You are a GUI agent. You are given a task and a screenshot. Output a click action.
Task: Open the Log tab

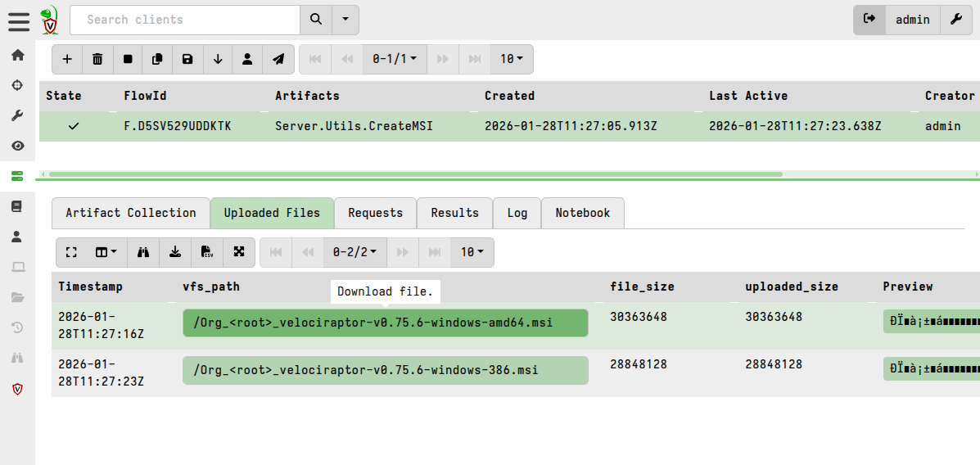pos(517,213)
